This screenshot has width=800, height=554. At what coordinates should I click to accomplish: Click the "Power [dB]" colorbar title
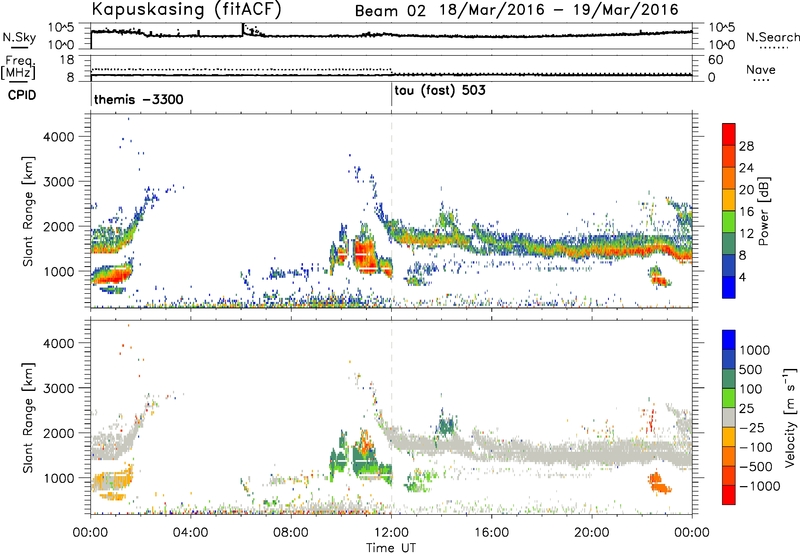tap(764, 211)
